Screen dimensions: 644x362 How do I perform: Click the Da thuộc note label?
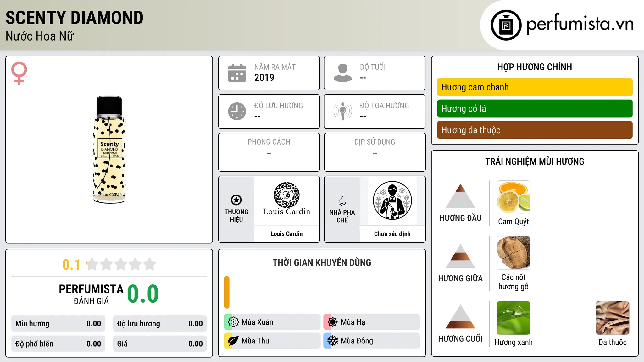613,342
